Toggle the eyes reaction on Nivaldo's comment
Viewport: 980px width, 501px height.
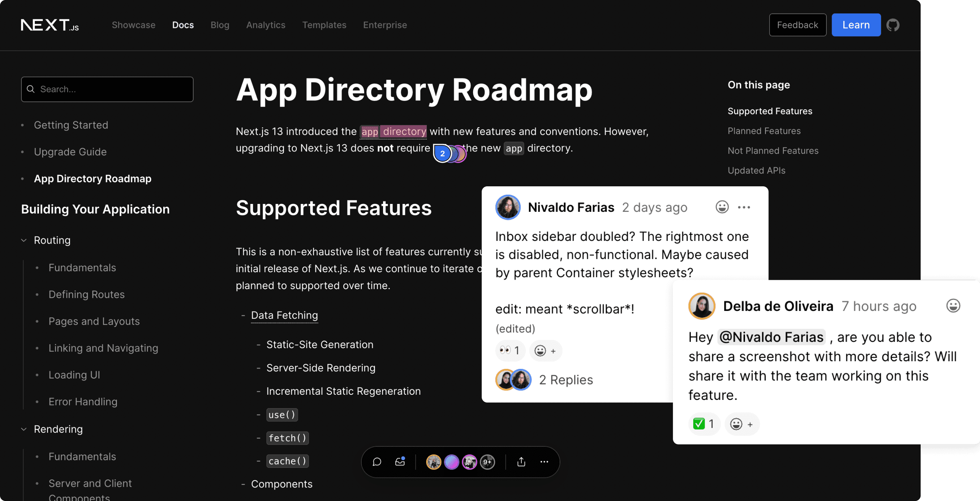point(510,350)
